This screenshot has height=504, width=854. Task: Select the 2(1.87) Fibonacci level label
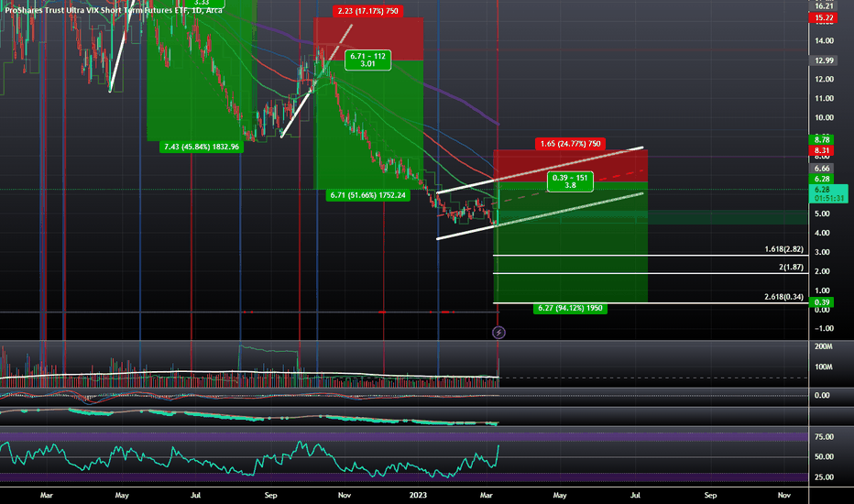point(791,267)
